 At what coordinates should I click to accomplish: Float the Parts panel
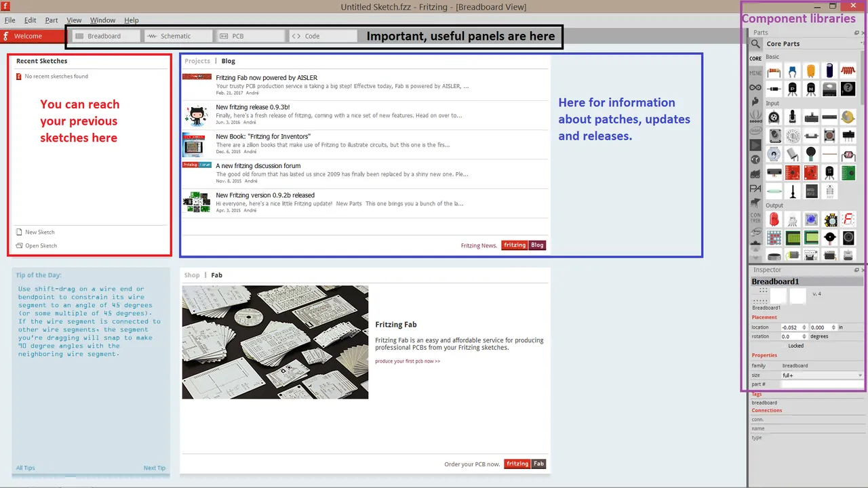click(x=856, y=33)
